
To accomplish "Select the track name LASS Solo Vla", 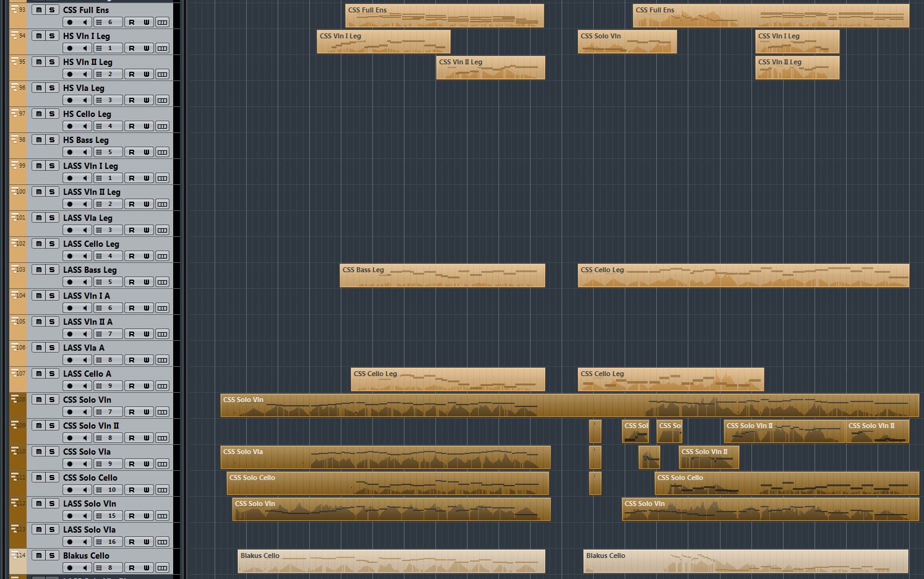I will point(89,530).
